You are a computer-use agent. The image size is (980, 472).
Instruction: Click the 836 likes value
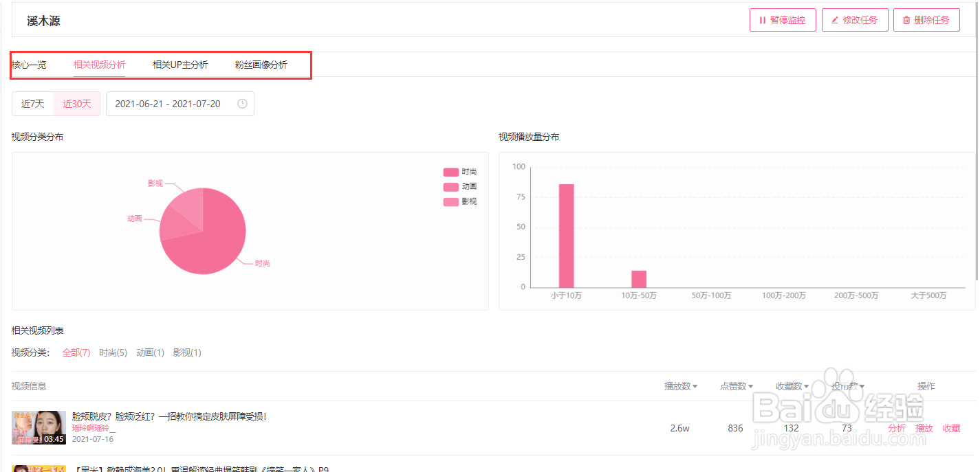point(735,428)
